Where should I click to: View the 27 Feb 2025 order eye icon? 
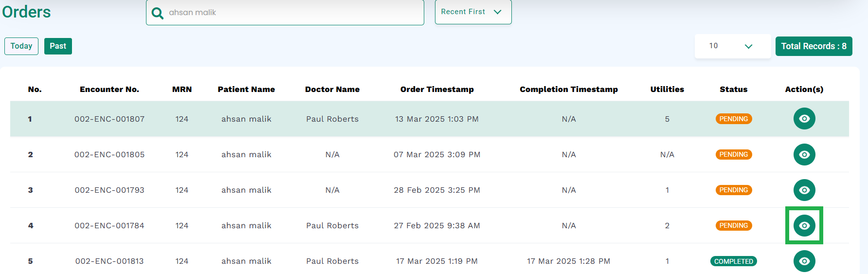804,225
